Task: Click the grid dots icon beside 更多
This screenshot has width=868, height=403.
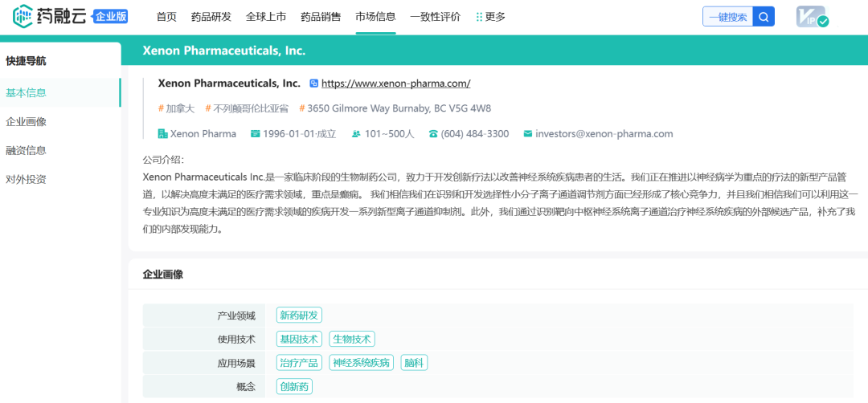Action: pos(479,17)
